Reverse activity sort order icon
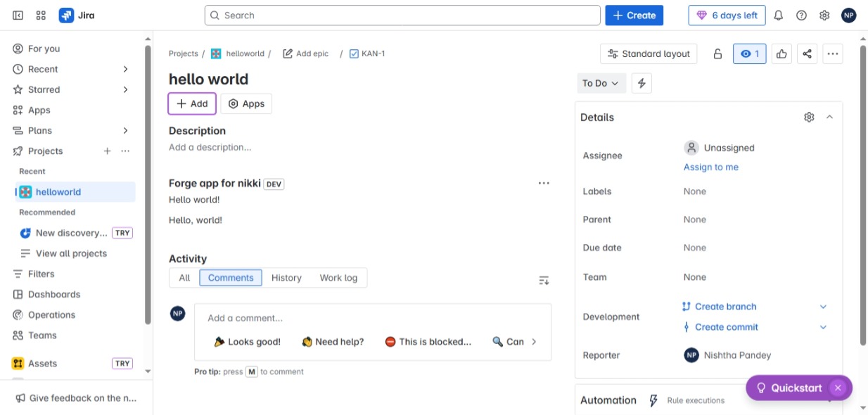The height and width of the screenshot is (415, 868). pyautogui.click(x=544, y=281)
